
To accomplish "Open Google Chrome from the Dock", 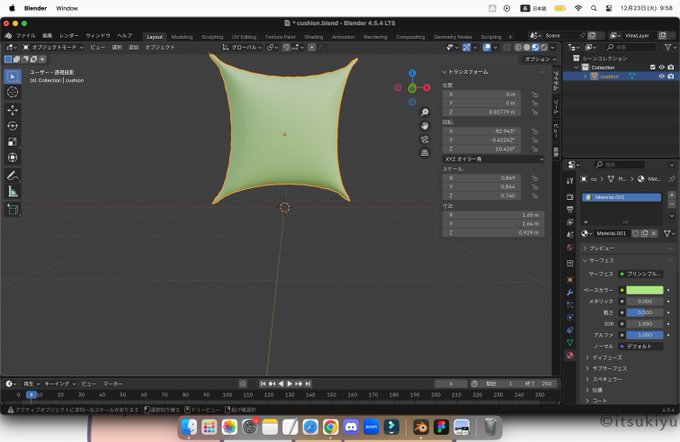I will tap(330, 427).
